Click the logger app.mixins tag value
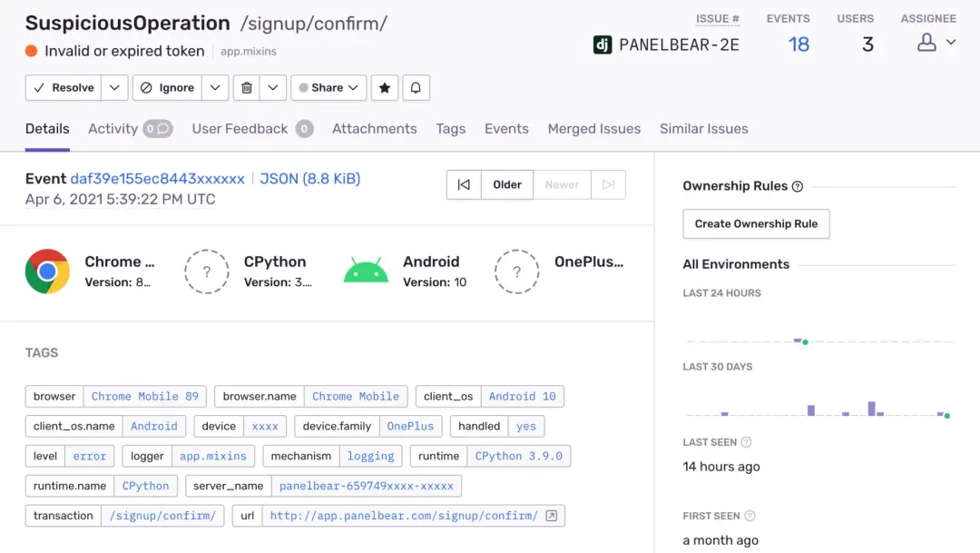 click(x=213, y=456)
